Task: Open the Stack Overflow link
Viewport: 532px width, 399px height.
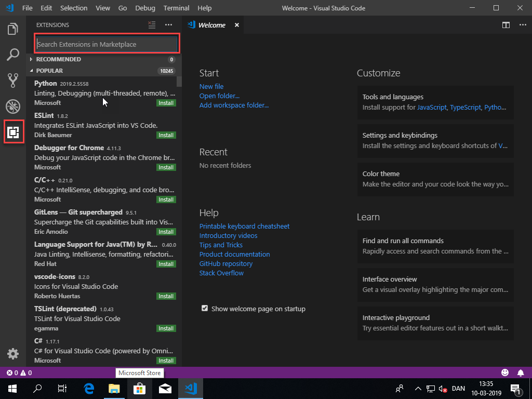Action: click(x=221, y=273)
